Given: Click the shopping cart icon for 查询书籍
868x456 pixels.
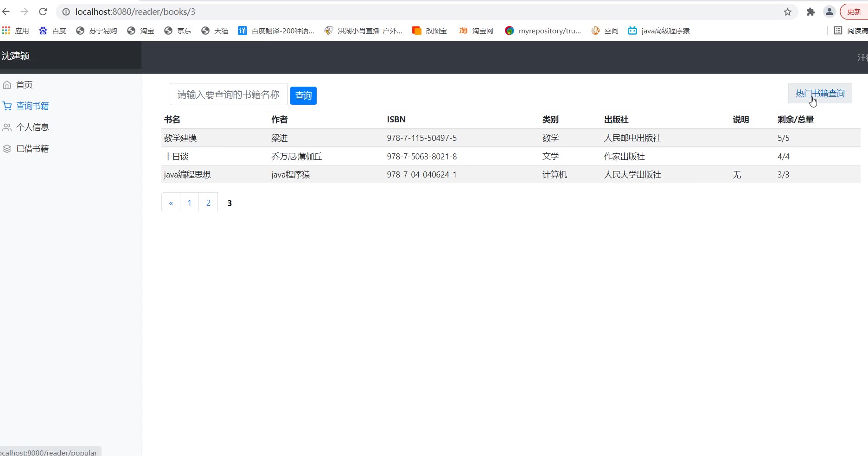Looking at the screenshot, I should tap(7, 106).
